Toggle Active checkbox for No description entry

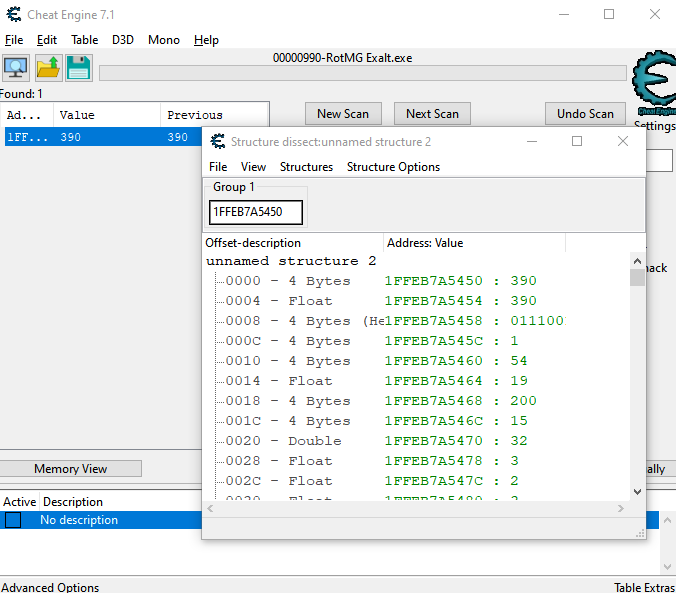(13, 520)
